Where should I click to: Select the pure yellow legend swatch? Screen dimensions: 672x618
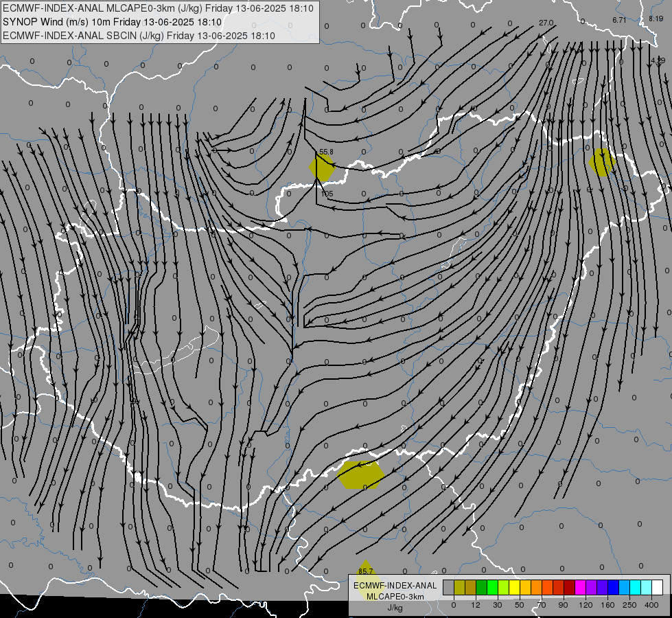(514, 588)
